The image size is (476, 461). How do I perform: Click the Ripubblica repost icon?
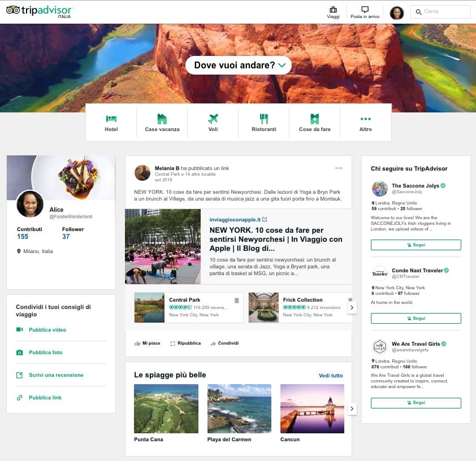[x=173, y=343]
